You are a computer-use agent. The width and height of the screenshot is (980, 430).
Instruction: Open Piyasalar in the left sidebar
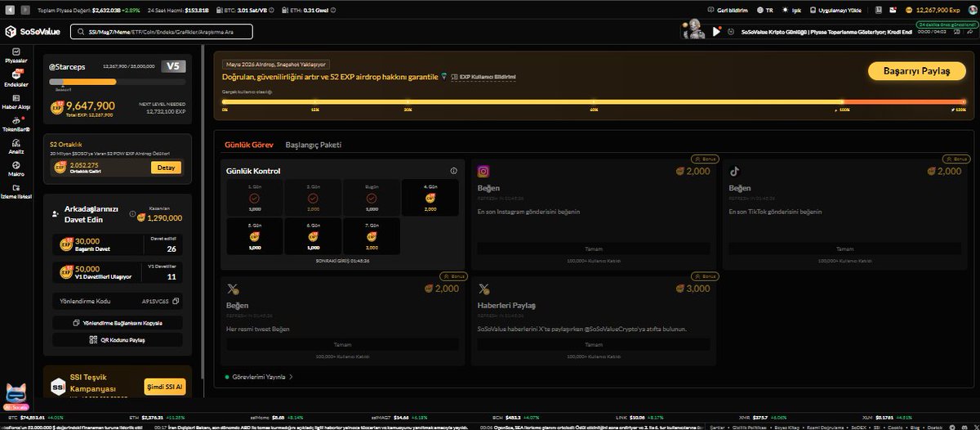click(16, 55)
